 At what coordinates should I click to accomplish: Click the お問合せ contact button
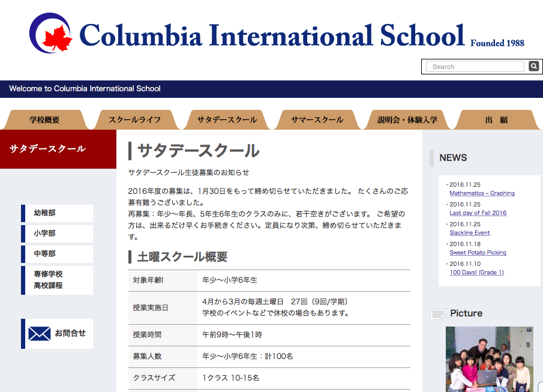pos(57,333)
